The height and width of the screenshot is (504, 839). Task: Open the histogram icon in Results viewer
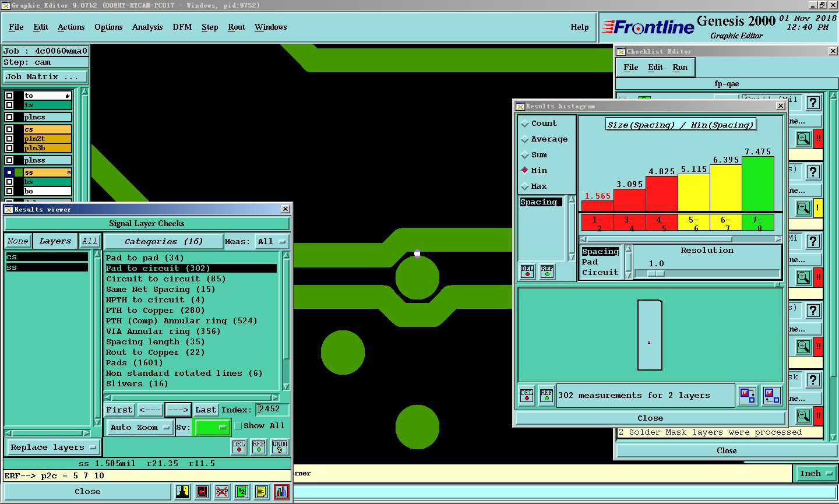pyautogui.click(x=281, y=492)
